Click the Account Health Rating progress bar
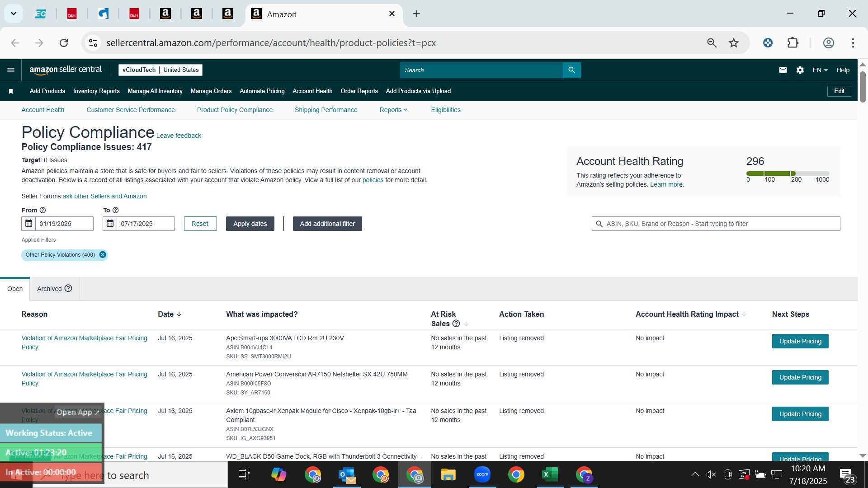868x488 pixels. [x=788, y=174]
